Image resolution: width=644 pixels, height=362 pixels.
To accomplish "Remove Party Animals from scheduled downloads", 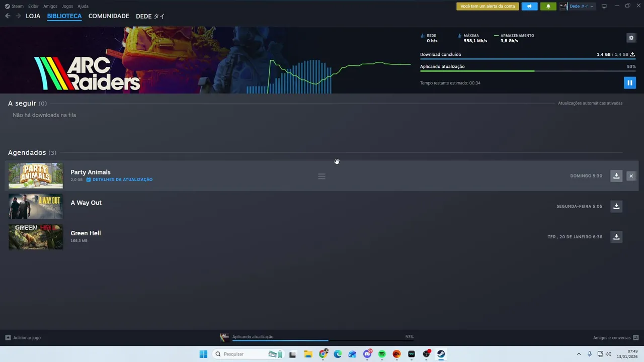I will [631, 175].
